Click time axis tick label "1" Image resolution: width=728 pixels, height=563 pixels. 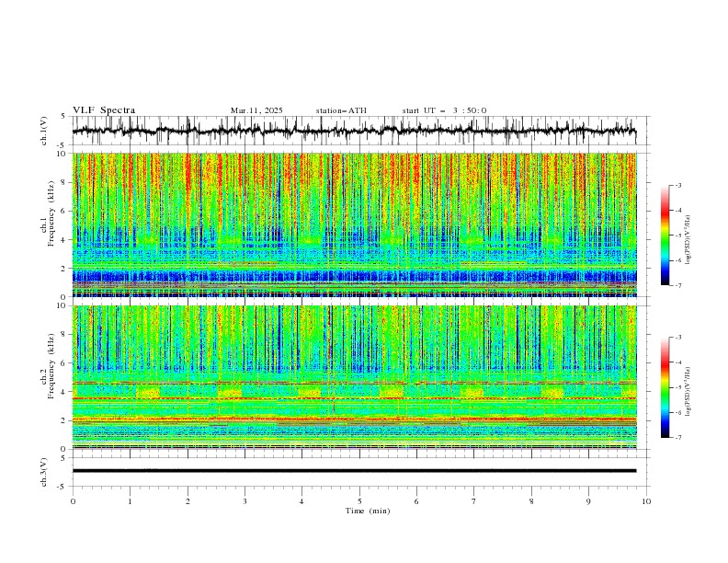(130, 501)
